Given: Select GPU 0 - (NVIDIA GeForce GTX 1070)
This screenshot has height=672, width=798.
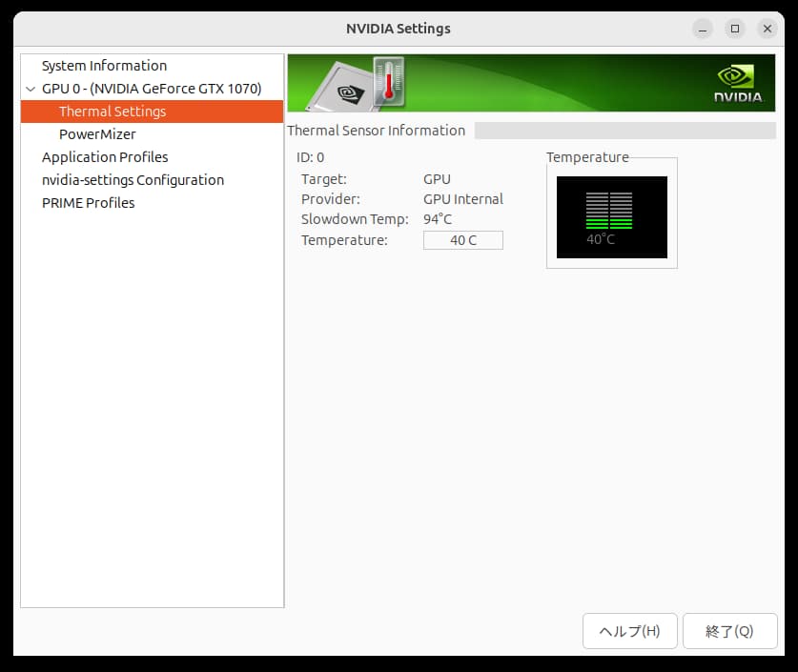Looking at the screenshot, I should tap(152, 89).
